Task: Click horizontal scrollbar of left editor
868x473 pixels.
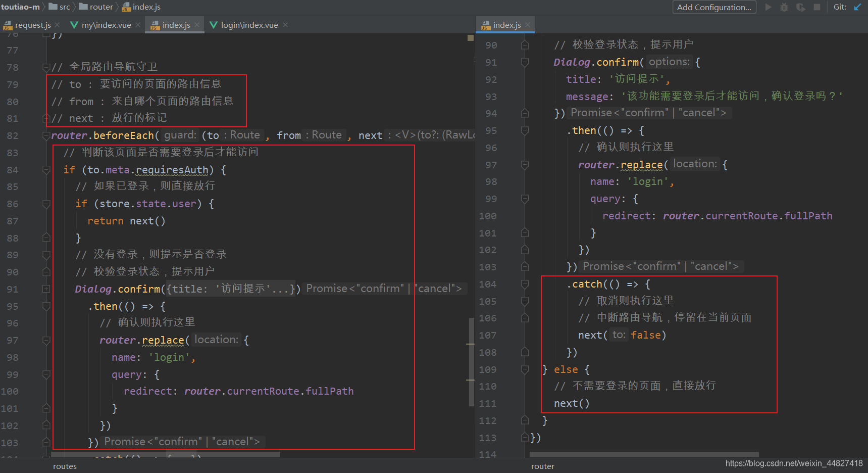Action: point(165,454)
